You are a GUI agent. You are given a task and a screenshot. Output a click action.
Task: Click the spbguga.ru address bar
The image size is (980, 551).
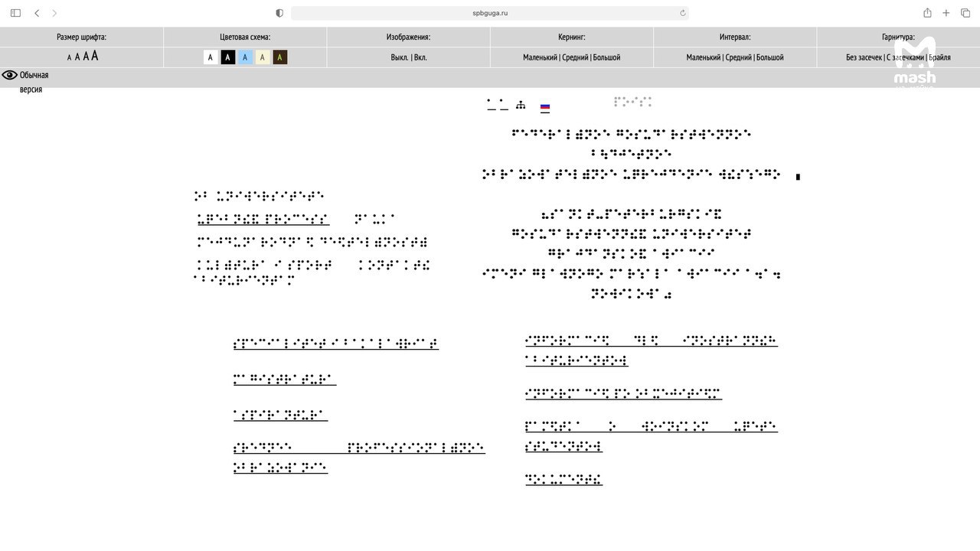point(490,13)
